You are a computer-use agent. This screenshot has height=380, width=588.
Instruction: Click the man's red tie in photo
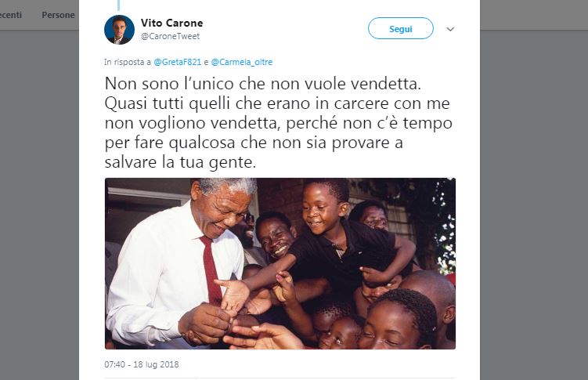[212, 270]
